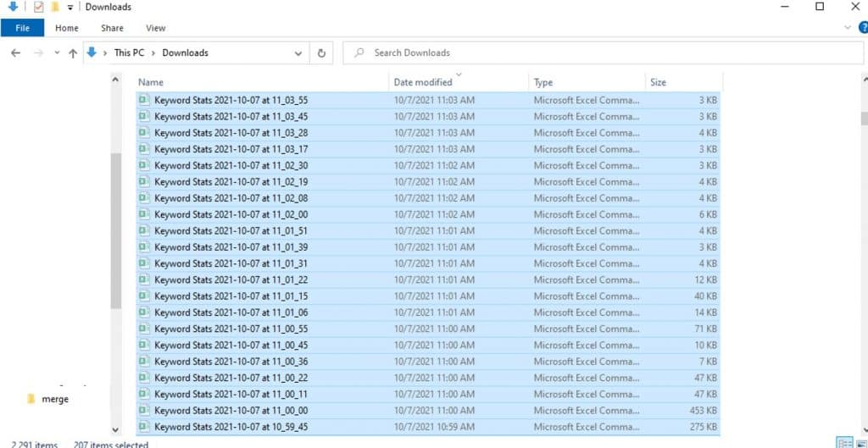This screenshot has width=868, height=448.
Task: Click Excel icon of file 11_01_39
Action: (x=144, y=246)
